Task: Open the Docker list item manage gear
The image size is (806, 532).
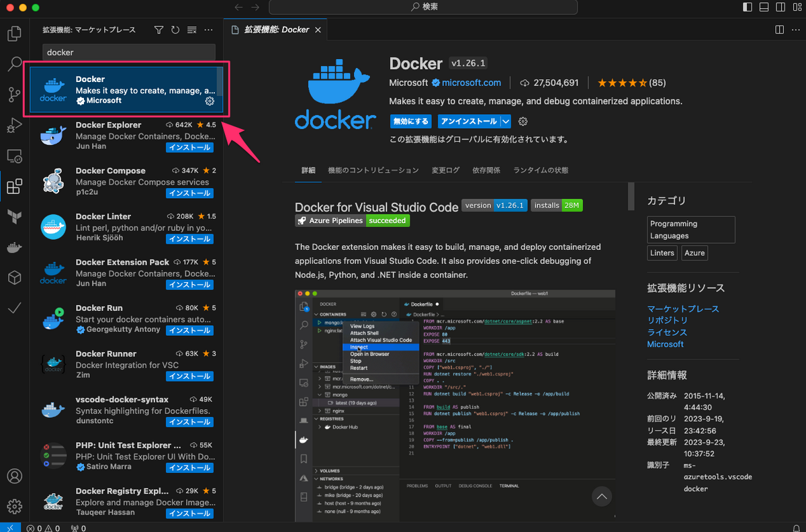Action: [210, 101]
